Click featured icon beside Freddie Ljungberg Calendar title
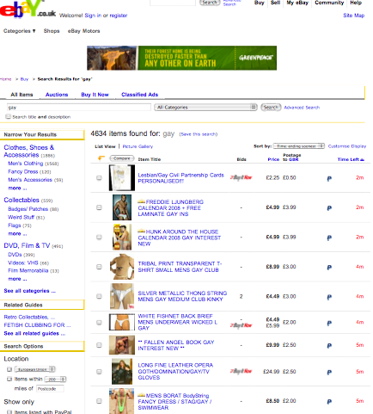 pyautogui.click(x=141, y=202)
